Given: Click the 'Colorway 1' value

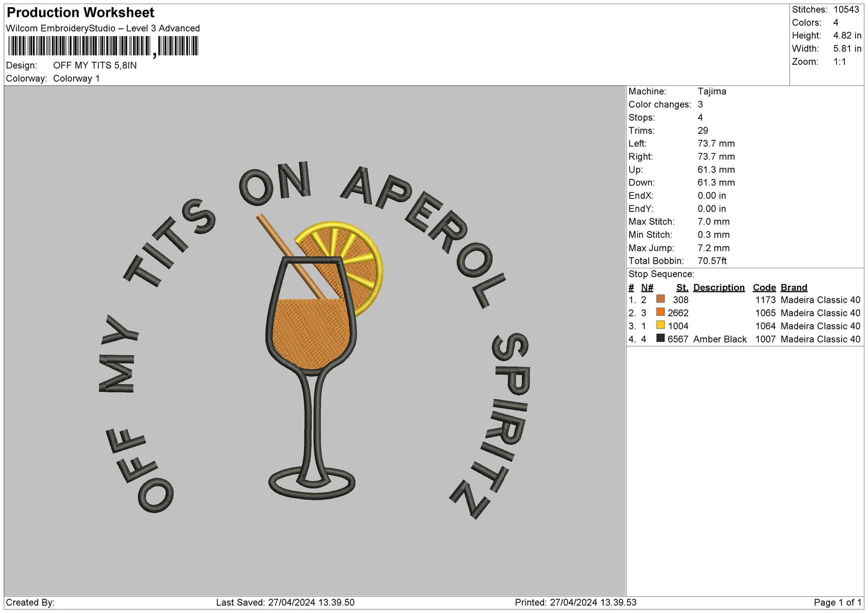Looking at the screenshot, I should (76, 79).
